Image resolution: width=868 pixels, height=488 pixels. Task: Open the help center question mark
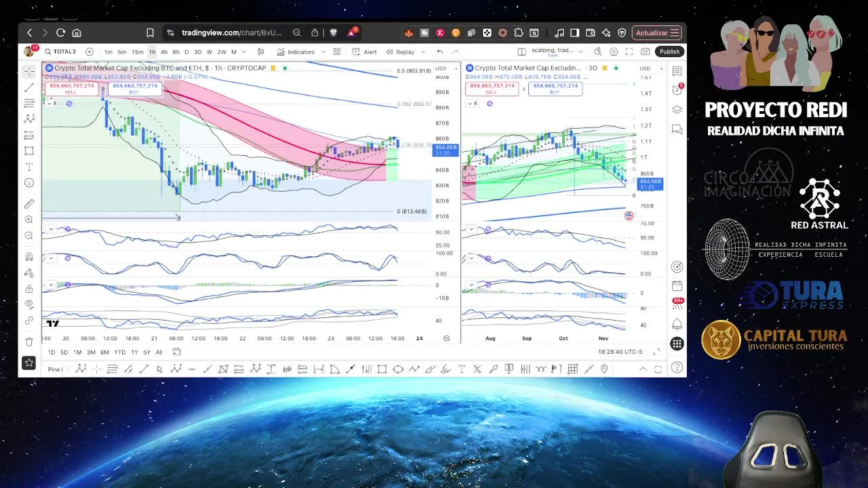[677, 367]
